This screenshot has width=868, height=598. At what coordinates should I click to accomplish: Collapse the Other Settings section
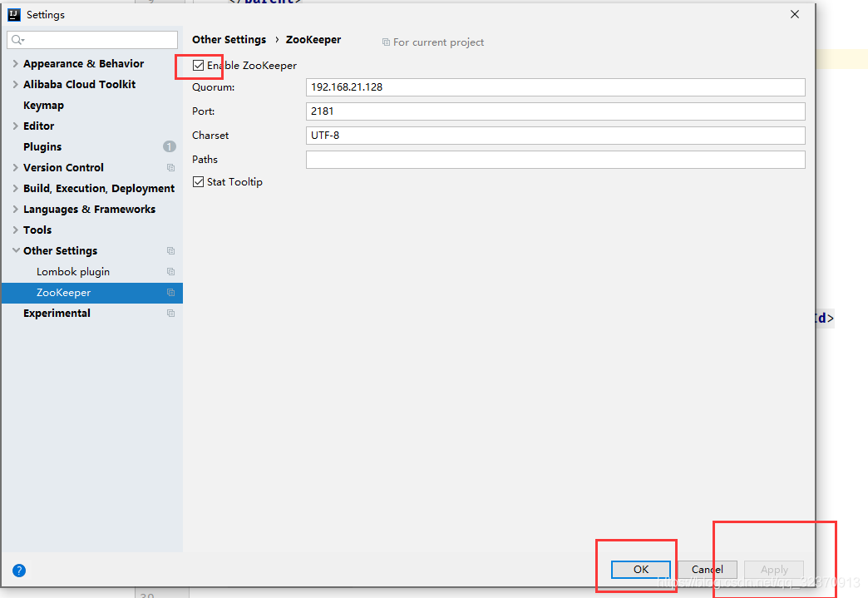click(16, 251)
